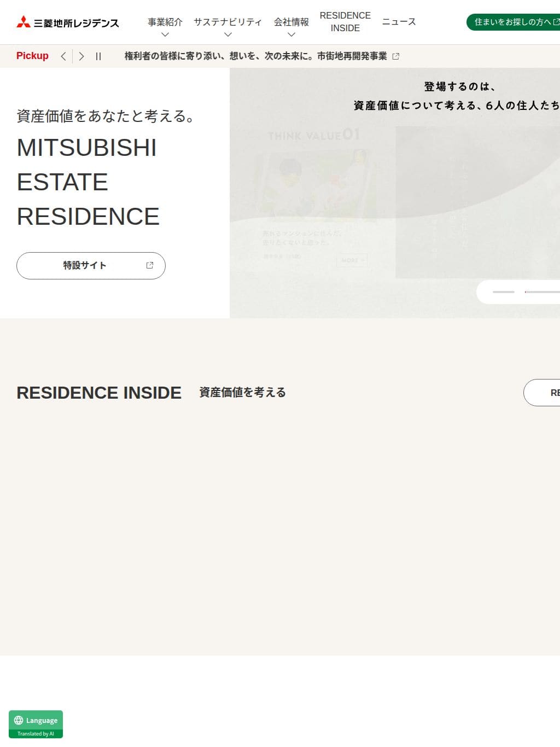Click the red Pickup label

[x=32, y=56]
